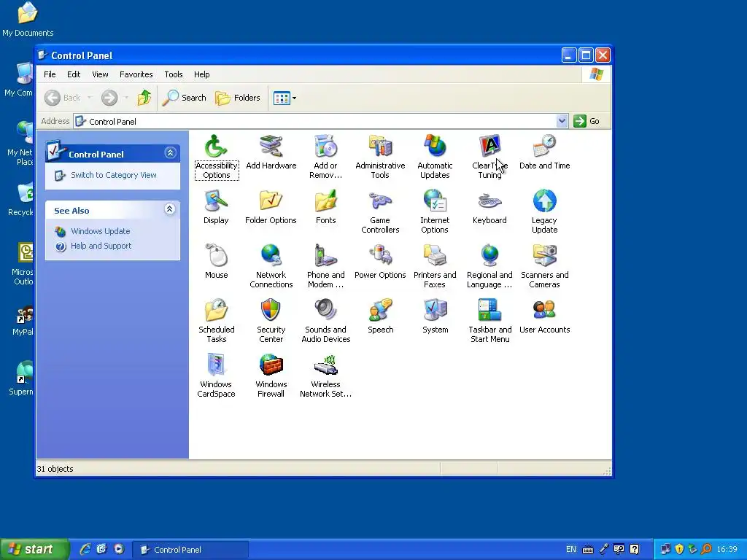Screen dimensions: 747x560
Task: Select Control Panel taskbar button
Action: click(x=190, y=550)
